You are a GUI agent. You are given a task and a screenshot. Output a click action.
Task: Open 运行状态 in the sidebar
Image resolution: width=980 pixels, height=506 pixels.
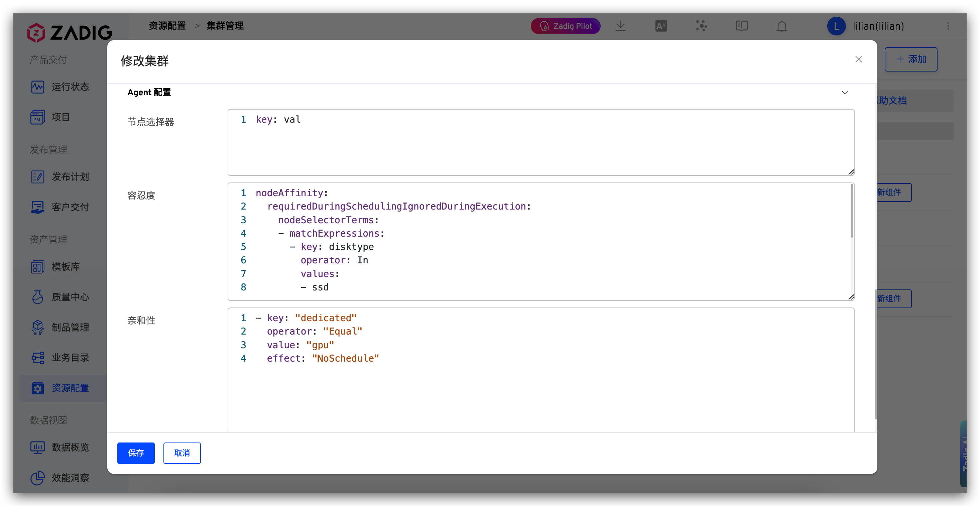(70, 87)
